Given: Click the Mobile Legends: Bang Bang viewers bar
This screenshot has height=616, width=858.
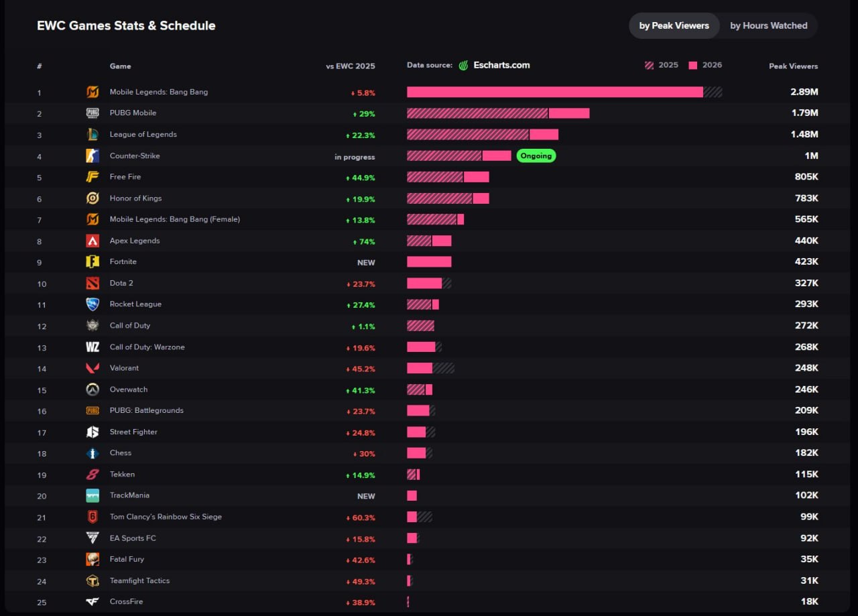Looking at the screenshot, I should point(564,92).
